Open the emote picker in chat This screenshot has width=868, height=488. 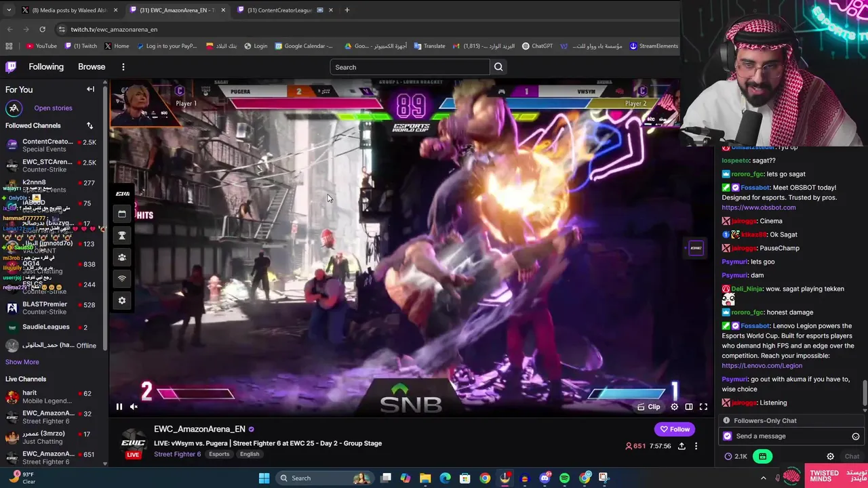[856, 436]
